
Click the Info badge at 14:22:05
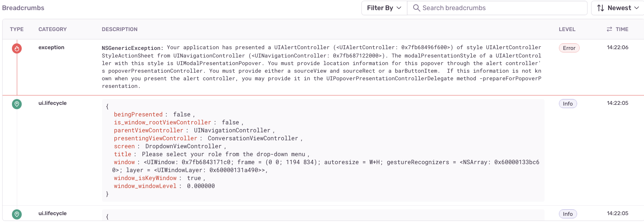[568, 104]
